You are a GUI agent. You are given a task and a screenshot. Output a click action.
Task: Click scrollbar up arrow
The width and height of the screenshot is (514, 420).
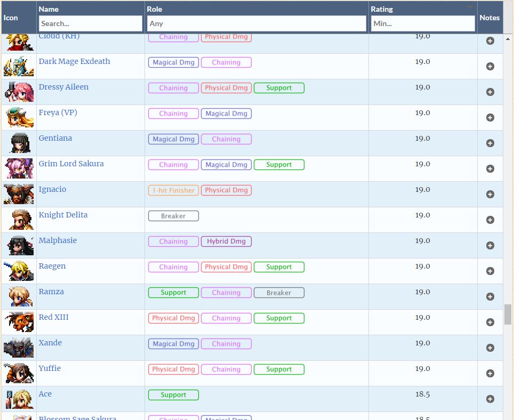pyautogui.click(x=508, y=39)
